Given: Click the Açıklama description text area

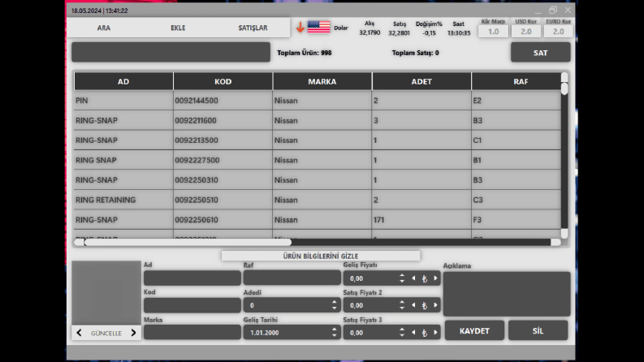Looking at the screenshot, I should coord(507,294).
